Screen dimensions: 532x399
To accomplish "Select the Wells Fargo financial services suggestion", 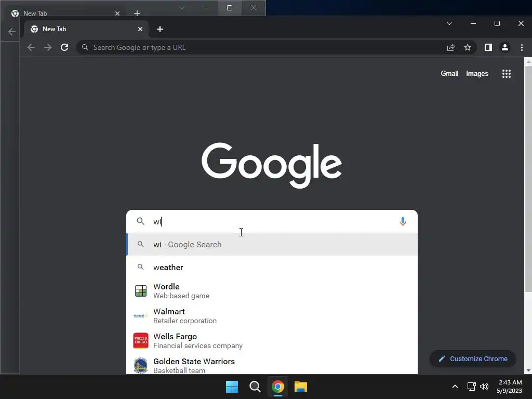I will click(x=272, y=341).
